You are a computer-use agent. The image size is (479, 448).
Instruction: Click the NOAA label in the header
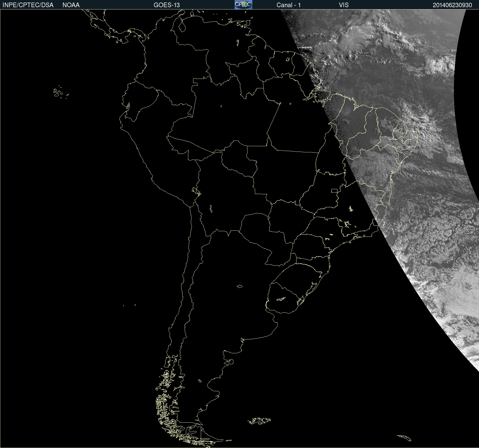pyautogui.click(x=71, y=5)
